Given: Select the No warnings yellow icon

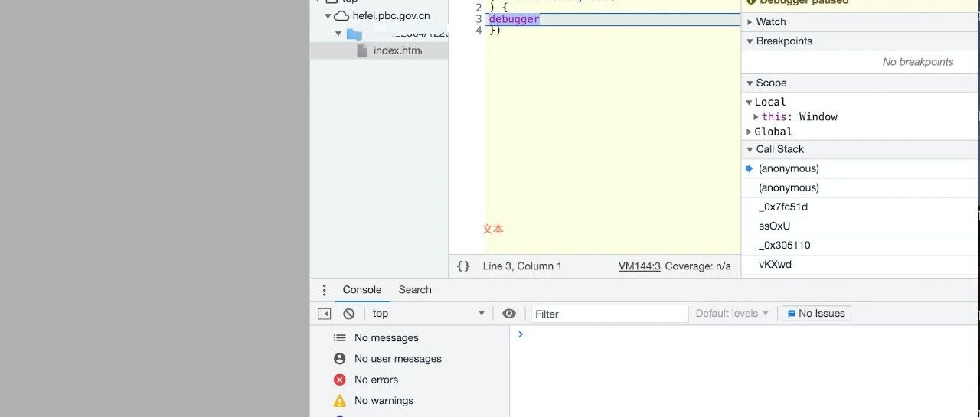Looking at the screenshot, I should (340, 400).
